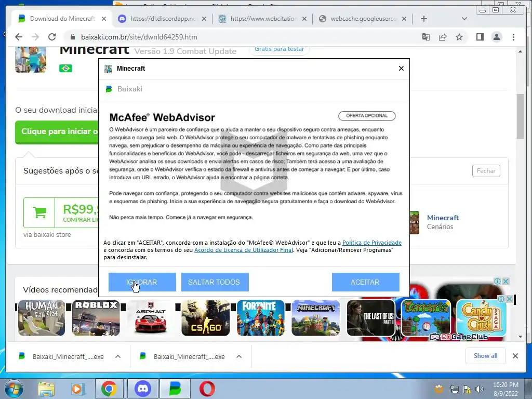The height and width of the screenshot is (399, 532).
Task: Open Discord from the taskbar
Action: [x=143, y=389]
